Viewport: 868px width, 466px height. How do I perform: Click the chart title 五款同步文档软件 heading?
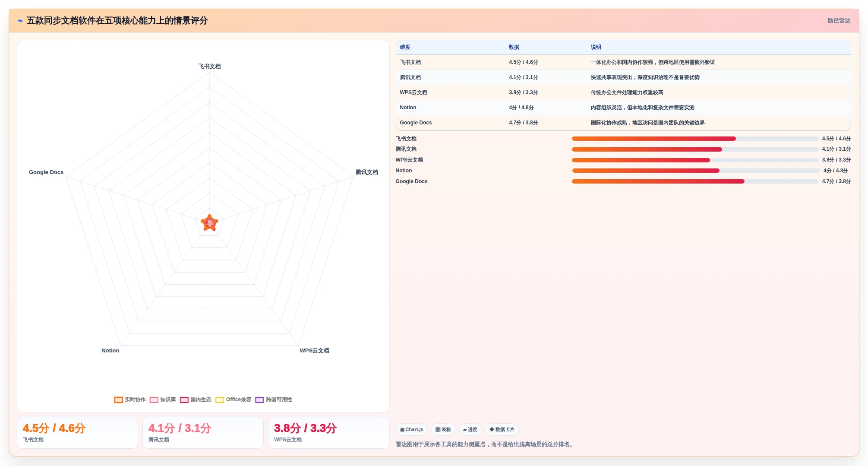(117, 21)
